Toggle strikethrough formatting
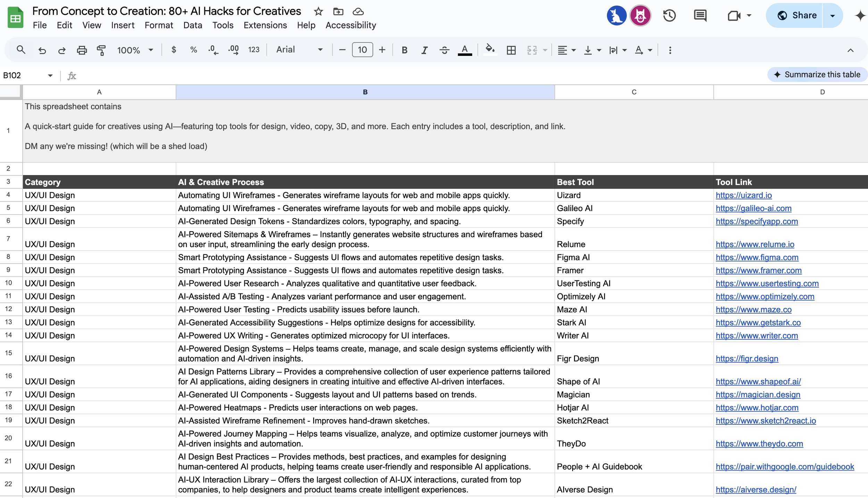868x498 pixels. [444, 50]
